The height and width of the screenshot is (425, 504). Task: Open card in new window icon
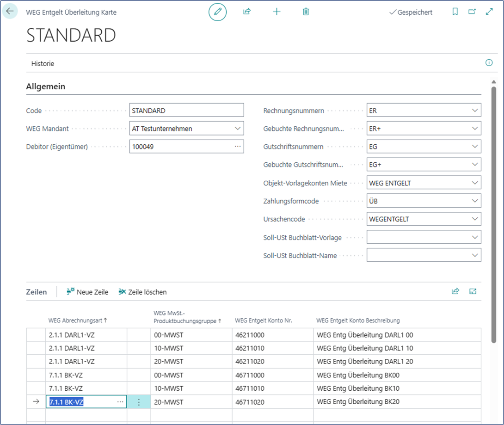(x=472, y=12)
